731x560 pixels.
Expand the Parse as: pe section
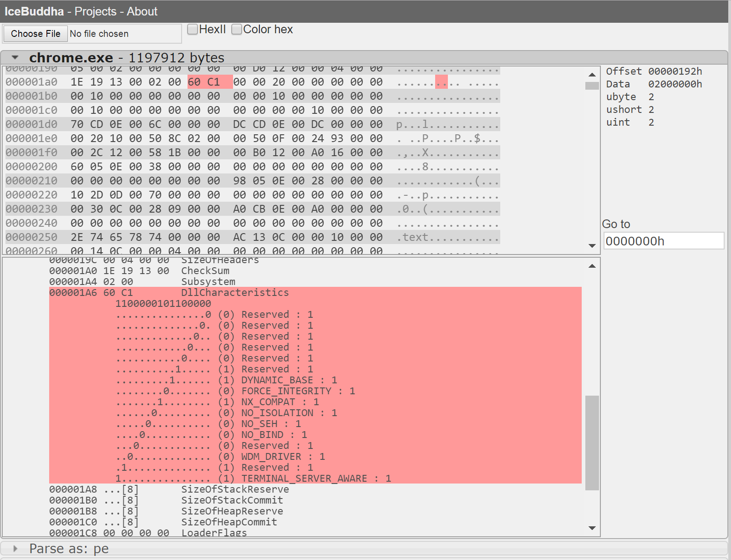coord(15,549)
